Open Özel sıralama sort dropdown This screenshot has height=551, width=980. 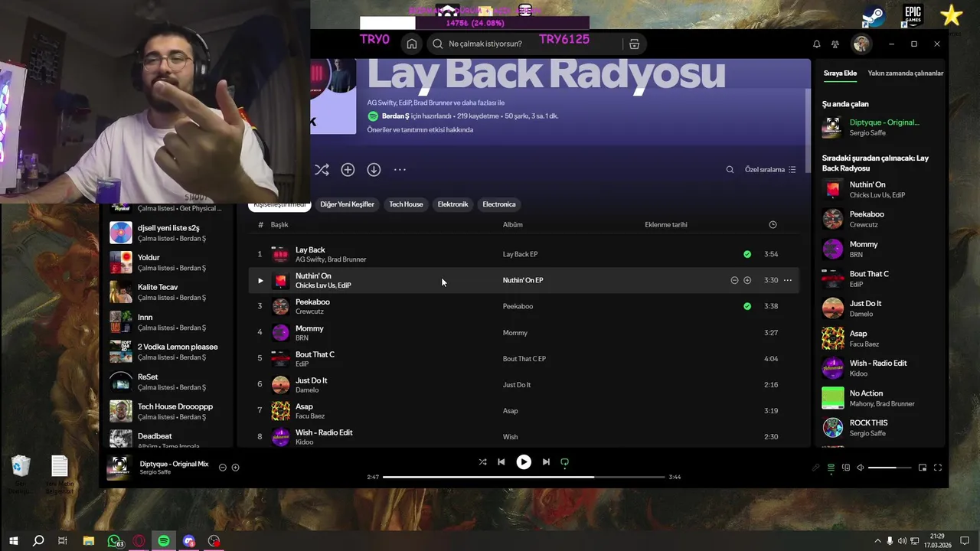click(x=770, y=170)
